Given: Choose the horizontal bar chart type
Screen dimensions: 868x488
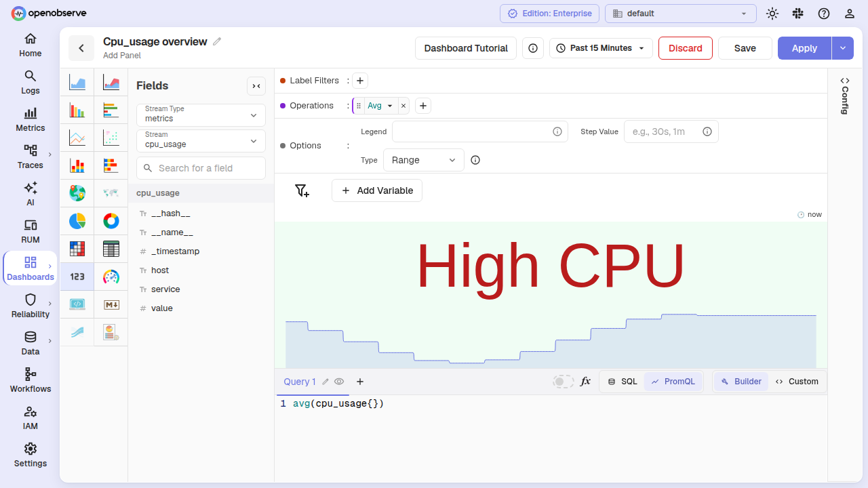Looking at the screenshot, I should (111, 110).
